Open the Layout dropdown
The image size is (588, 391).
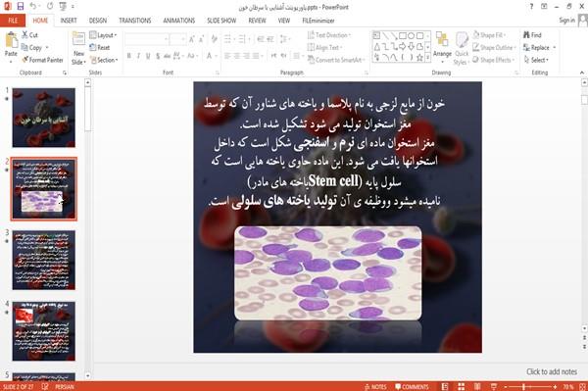click(x=103, y=35)
